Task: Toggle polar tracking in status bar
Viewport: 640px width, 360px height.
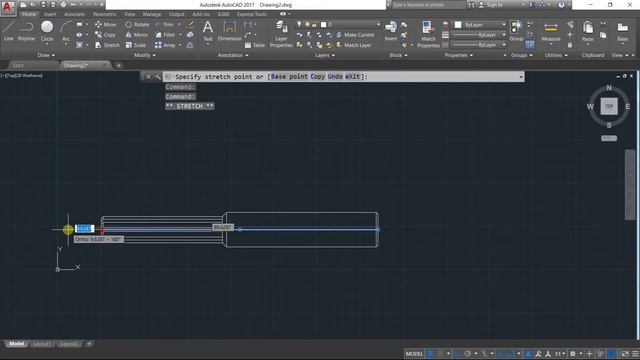Action: [467, 353]
